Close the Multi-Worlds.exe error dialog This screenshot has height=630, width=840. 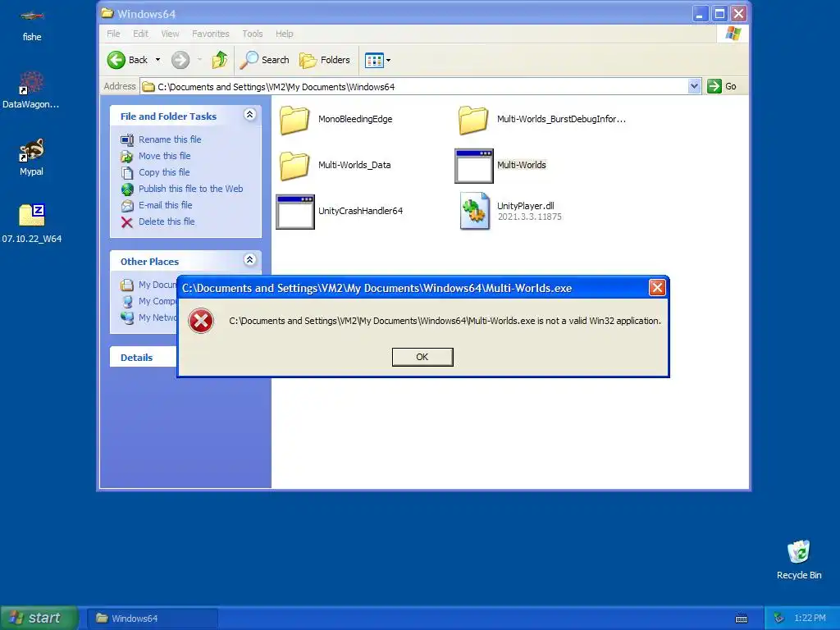tap(657, 288)
